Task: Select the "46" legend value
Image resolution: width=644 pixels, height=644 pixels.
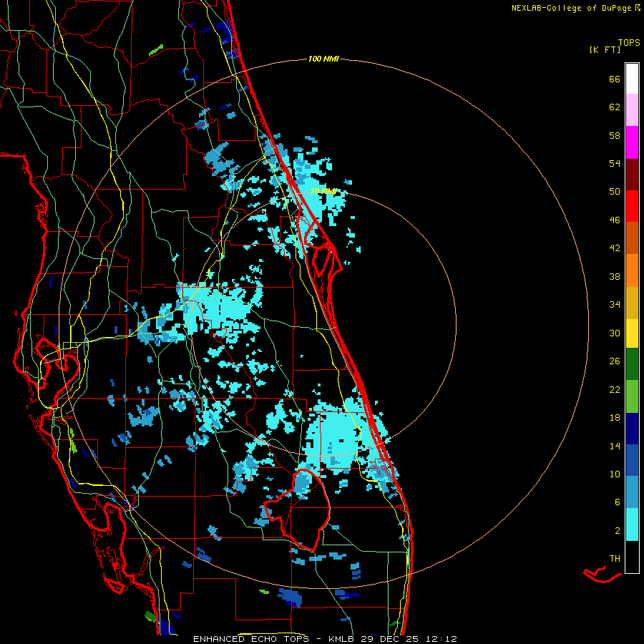Action: coord(615,220)
